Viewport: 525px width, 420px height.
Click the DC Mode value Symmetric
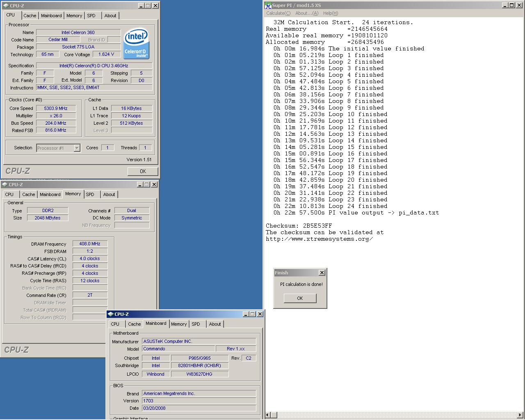(x=132, y=218)
